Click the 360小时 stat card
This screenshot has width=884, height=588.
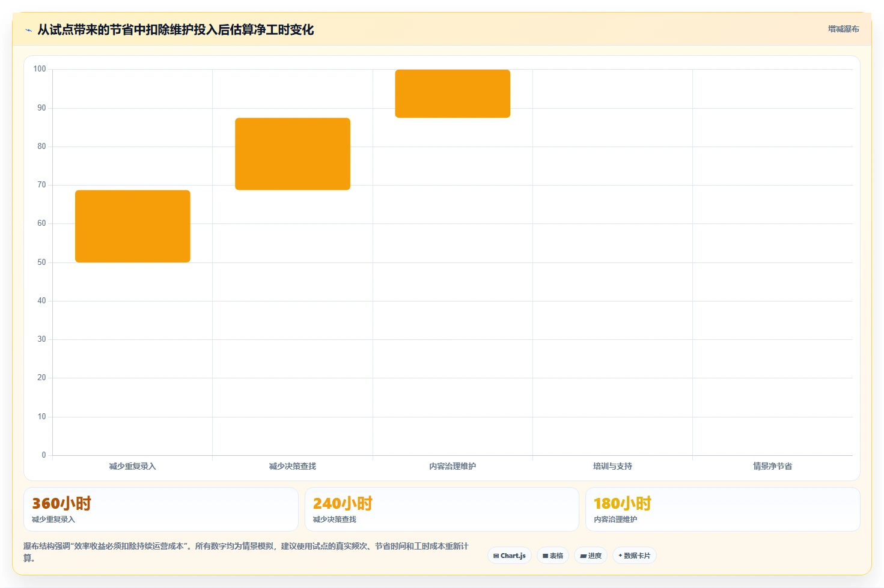(x=161, y=509)
